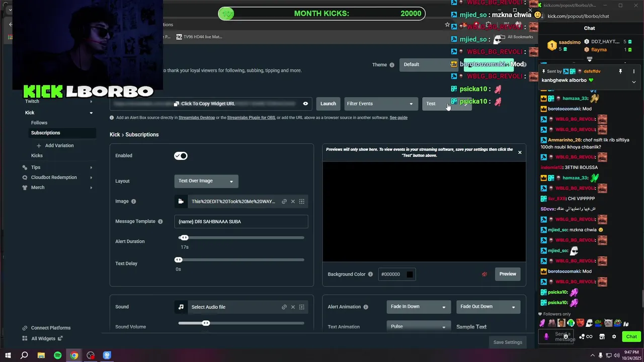Screen dimensions: 644x362
Task: Open Filter Events dropdown
Action: click(x=380, y=104)
